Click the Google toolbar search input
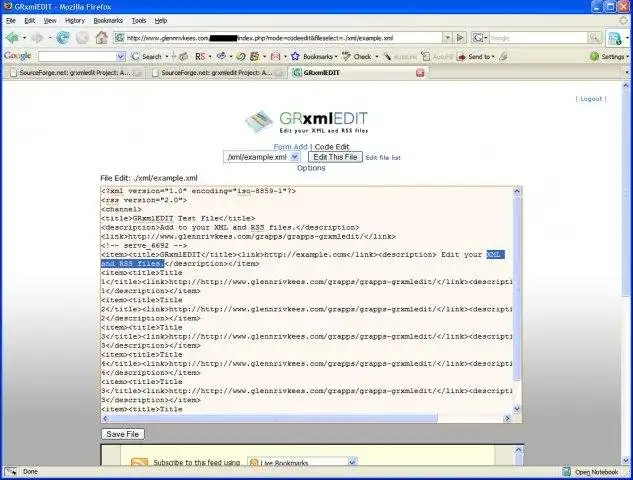This screenshot has width=633, height=480. (x=77, y=57)
